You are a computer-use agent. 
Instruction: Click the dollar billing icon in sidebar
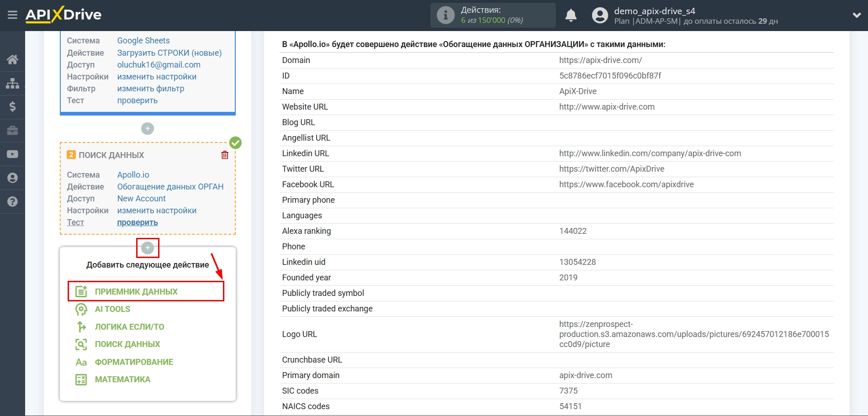click(x=12, y=107)
